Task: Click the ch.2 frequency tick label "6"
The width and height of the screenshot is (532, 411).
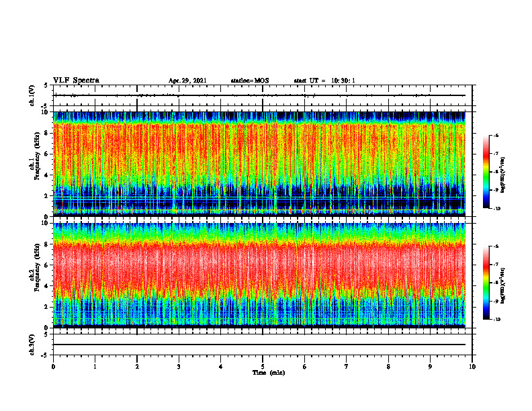Action: (47, 265)
